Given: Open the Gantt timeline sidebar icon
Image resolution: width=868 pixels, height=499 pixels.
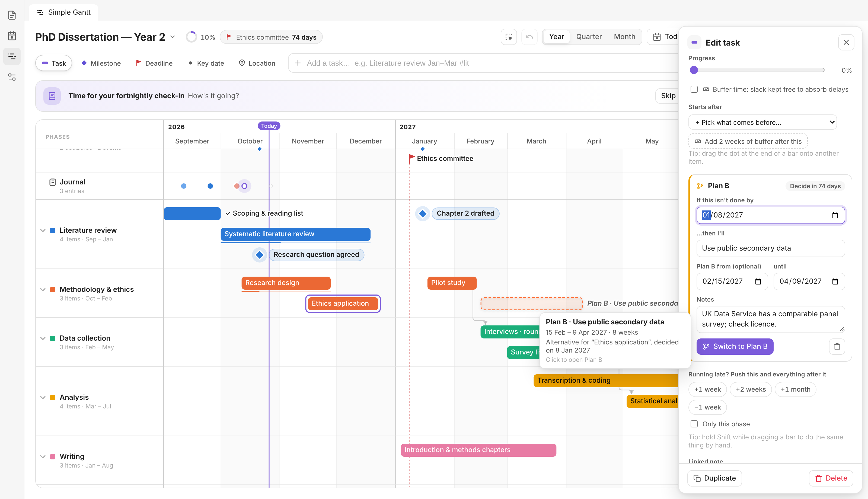Looking at the screenshot, I should coord(12,56).
